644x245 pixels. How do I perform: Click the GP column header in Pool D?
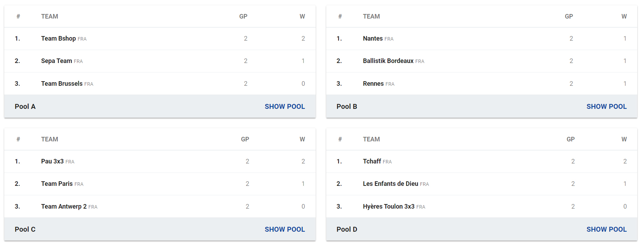pyautogui.click(x=570, y=139)
